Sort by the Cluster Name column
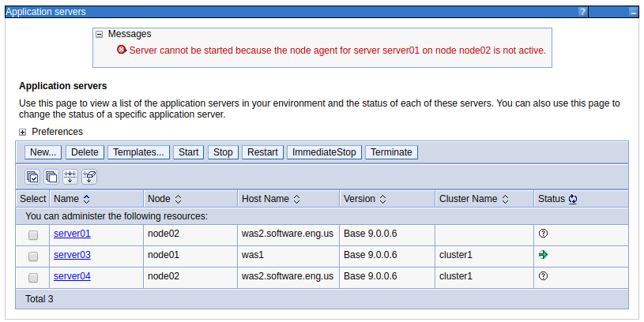 click(x=505, y=199)
